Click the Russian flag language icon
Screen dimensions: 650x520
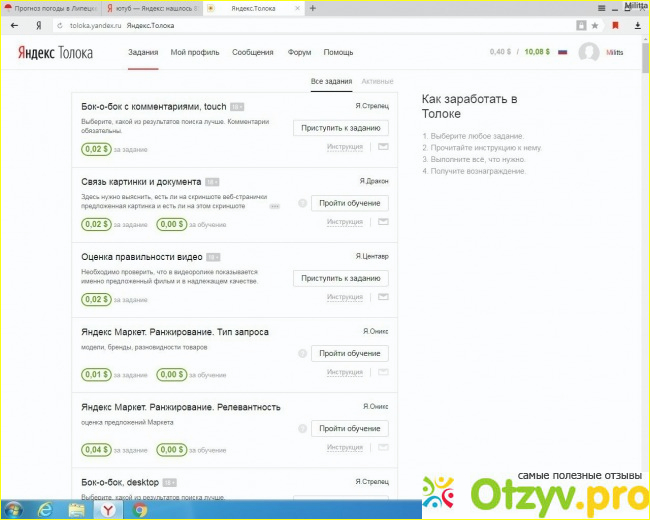[562, 51]
